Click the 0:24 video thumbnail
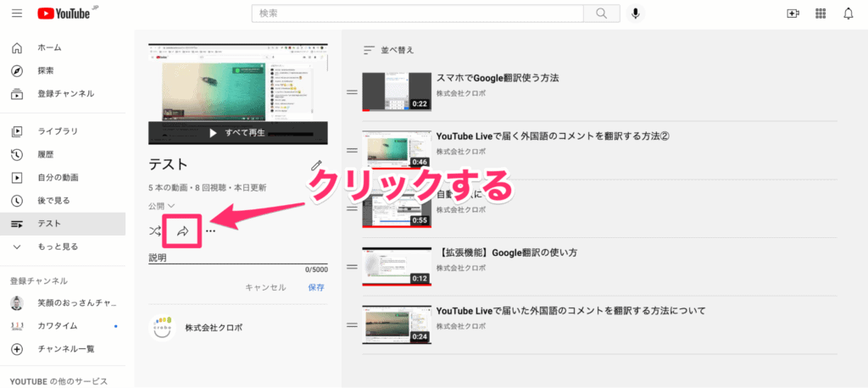Viewport: 868px width, 388px height. click(x=397, y=325)
